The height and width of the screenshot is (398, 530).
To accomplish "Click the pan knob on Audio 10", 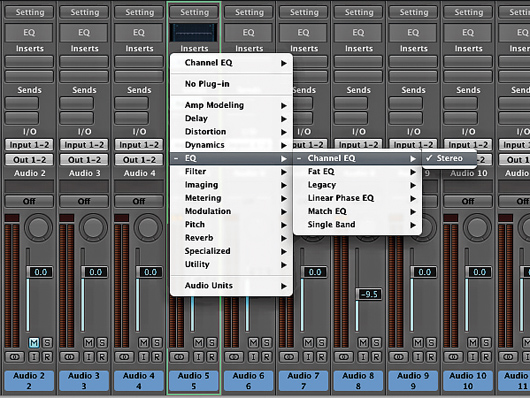I will click(x=477, y=227).
